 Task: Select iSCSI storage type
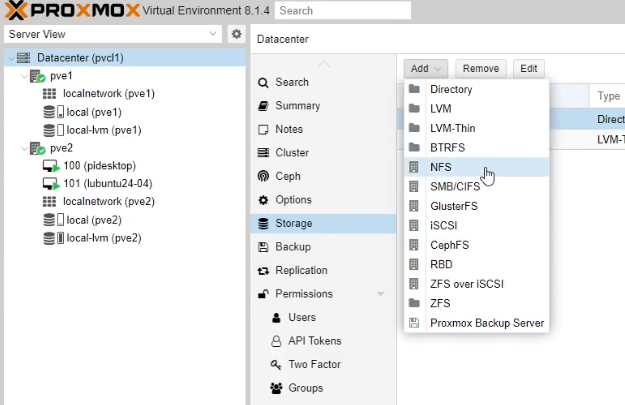pyautogui.click(x=477, y=226)
